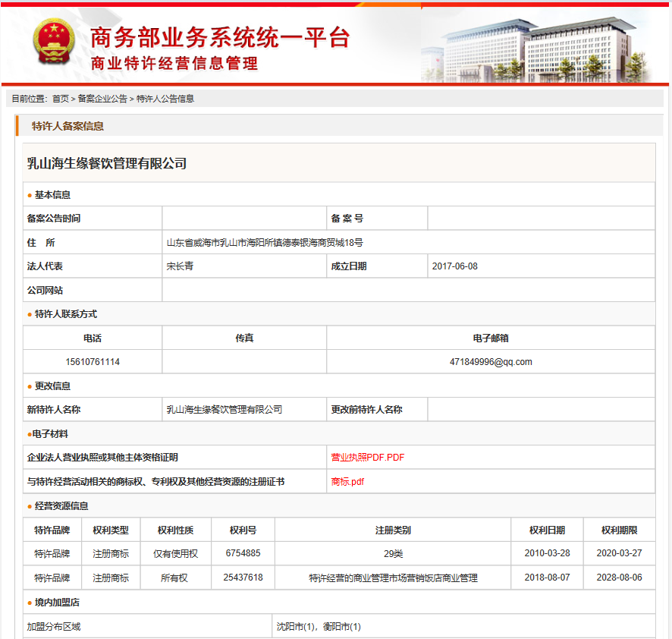Select expiry date 2020-03-27
Screen dimensions: 672x639
click(x=619, y=553)
